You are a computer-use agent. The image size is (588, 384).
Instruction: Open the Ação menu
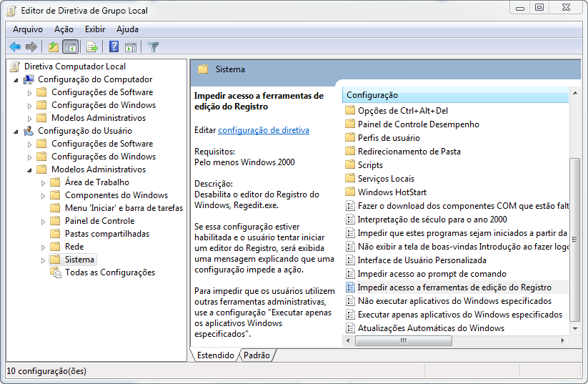tap(64, 29)
